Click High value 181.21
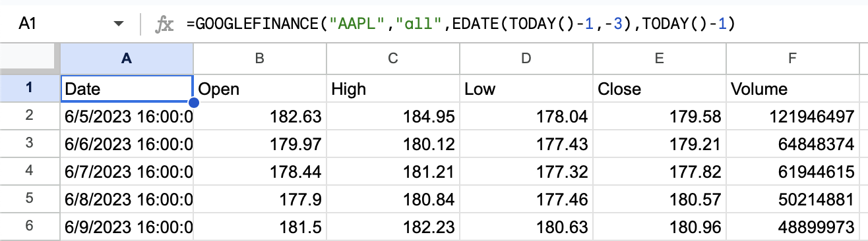The height and width of the screenshot is (241, 868). (x=393, y=172)
